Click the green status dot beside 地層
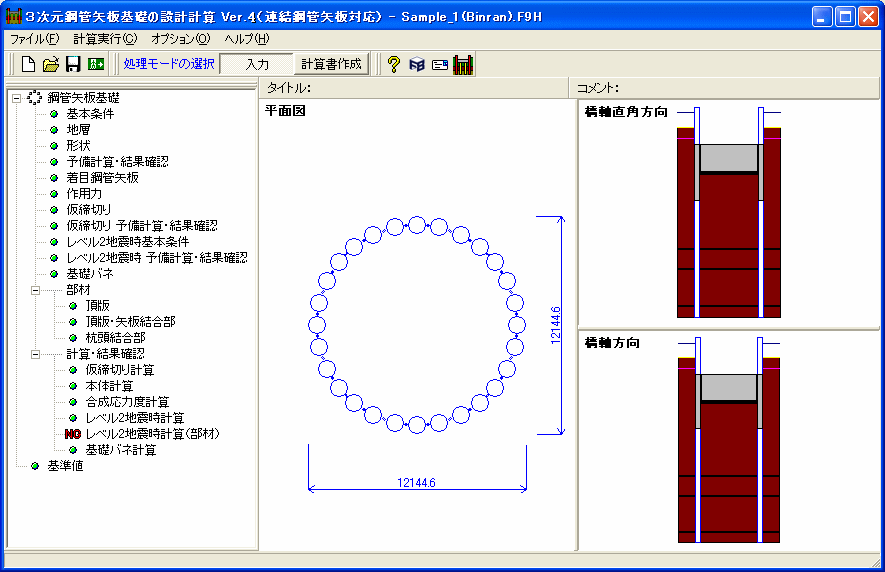This screenshot has width=885, height=572. pyautogui.click(x=54, y=130)
